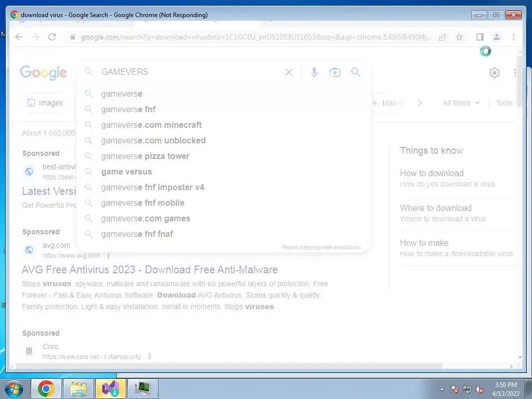Viewport: 532px width, 399px height.
Task: Open search by image camera icon
Action: click(x=335, y=72)
